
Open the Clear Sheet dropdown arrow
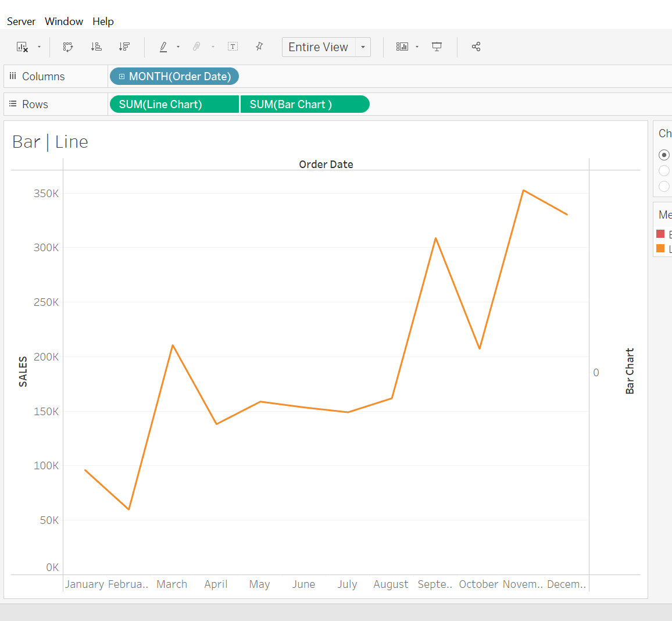39,47
